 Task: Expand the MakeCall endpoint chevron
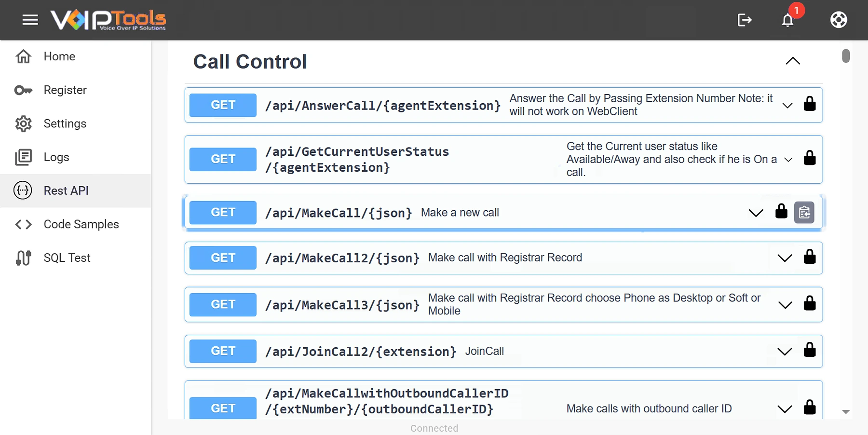(x=756, y=213)
